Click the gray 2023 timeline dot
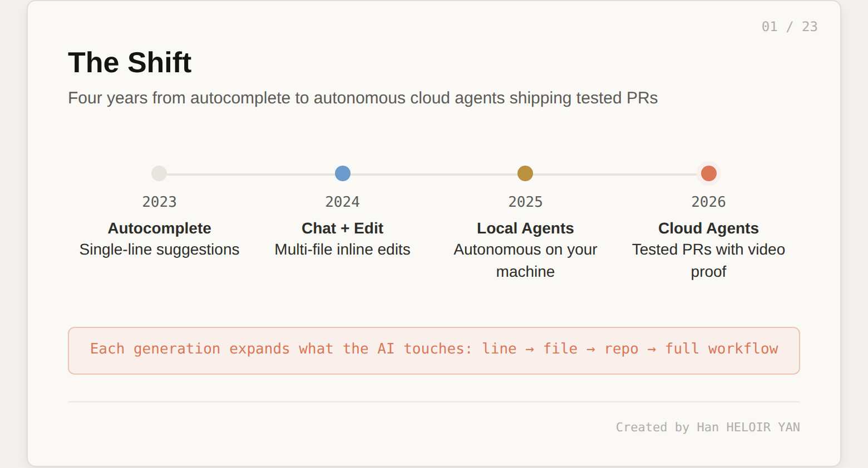This screenshot has height=468, width=868. 159,173
